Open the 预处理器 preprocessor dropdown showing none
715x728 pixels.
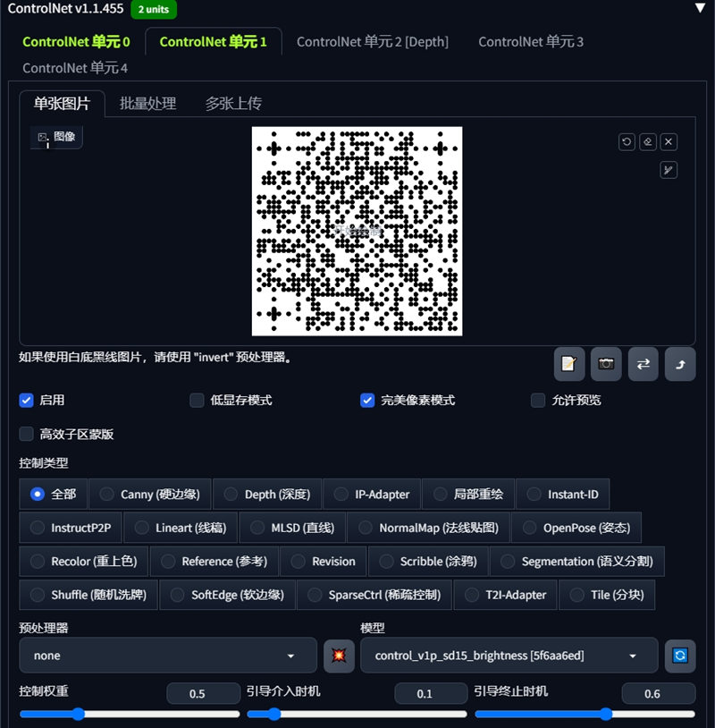[168, 656]
